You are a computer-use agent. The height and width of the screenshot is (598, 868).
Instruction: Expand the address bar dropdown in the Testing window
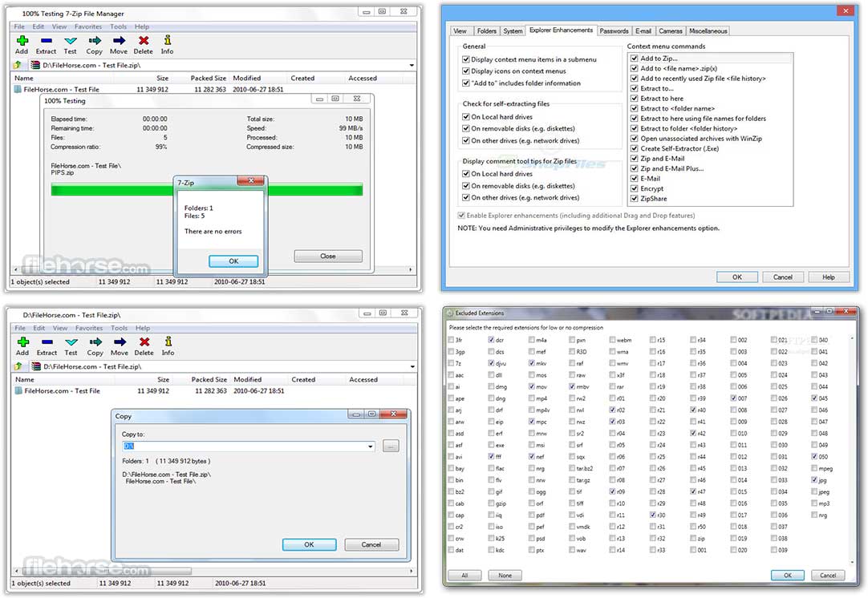[412, 65]
